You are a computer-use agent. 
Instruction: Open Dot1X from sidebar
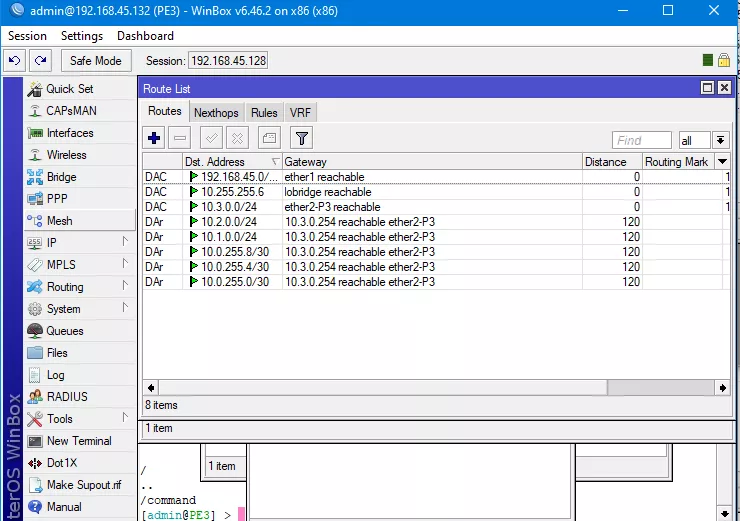pos(79,463)
